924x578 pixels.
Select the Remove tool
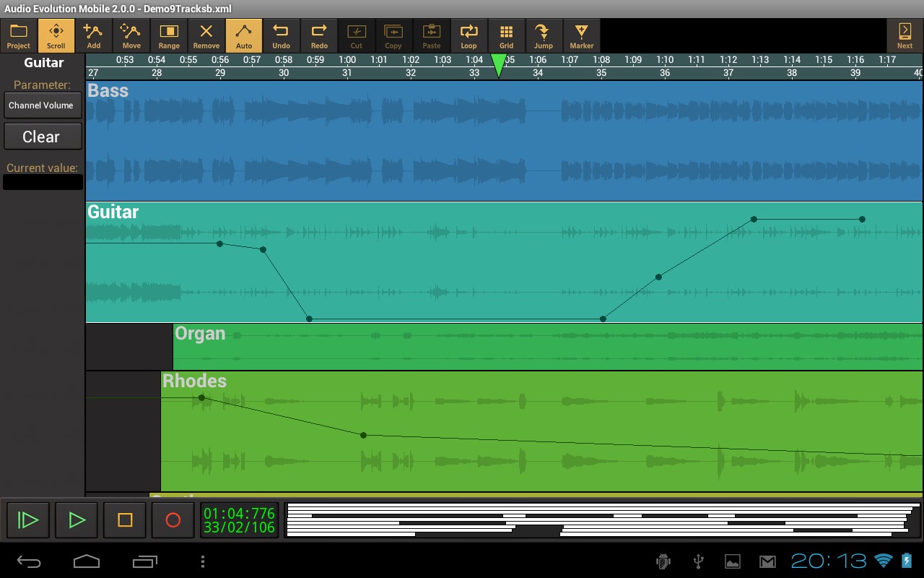(x=206, y=35)
